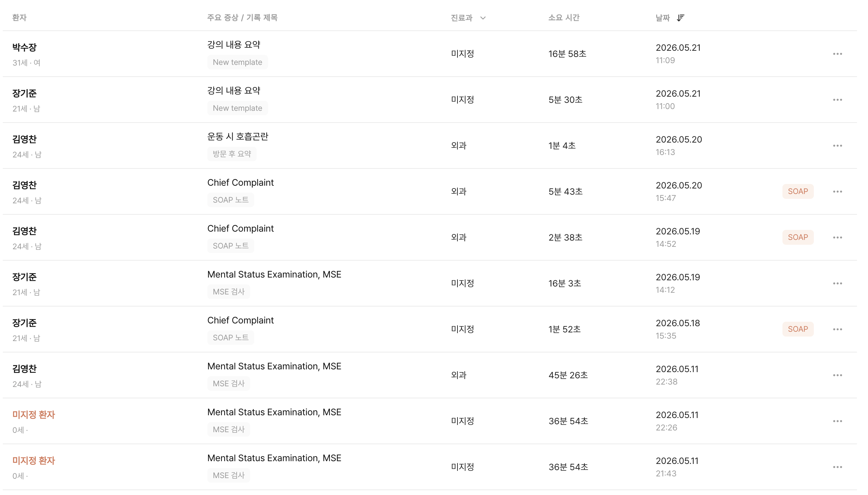Click the SOAP badge on 2026.05.20 row
The height and width of the screenshot is (495, 868).
pyautogui.click(x=798, y=191)
